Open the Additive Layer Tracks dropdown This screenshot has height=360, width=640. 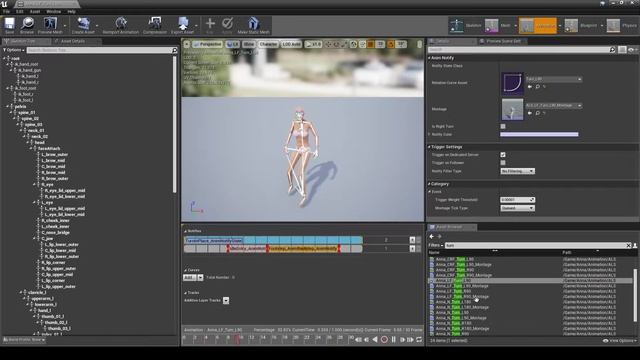[x=226, y=300]
